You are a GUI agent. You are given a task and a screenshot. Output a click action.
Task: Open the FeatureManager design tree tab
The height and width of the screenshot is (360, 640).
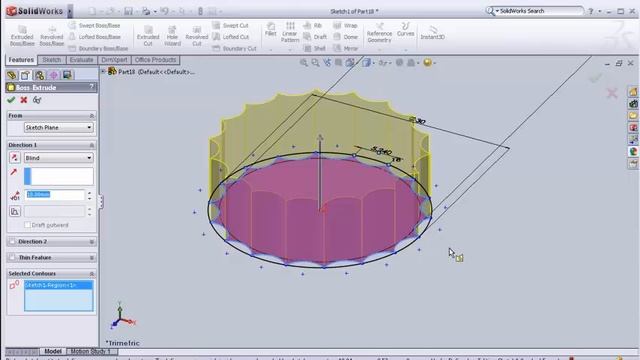[11, 75]
